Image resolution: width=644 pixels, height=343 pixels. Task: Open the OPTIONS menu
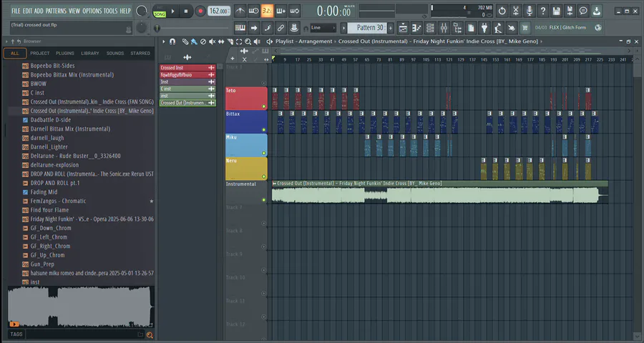point(92,11)
